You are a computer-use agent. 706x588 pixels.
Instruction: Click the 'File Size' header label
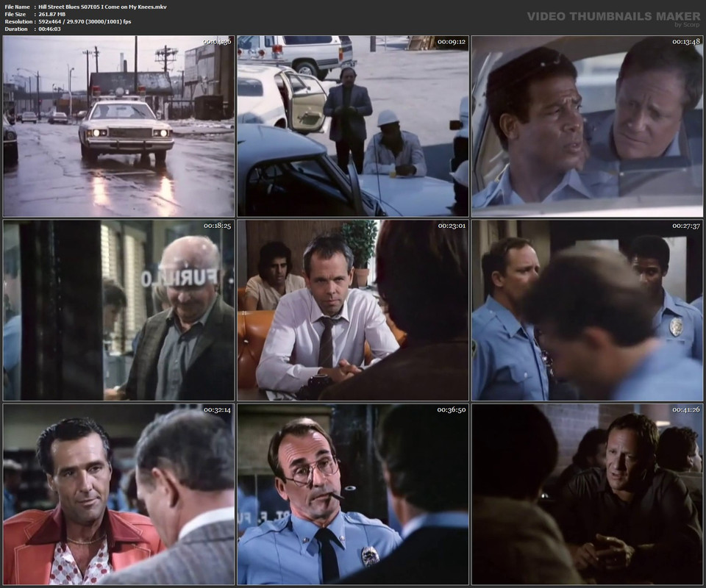tap(15, 15)
